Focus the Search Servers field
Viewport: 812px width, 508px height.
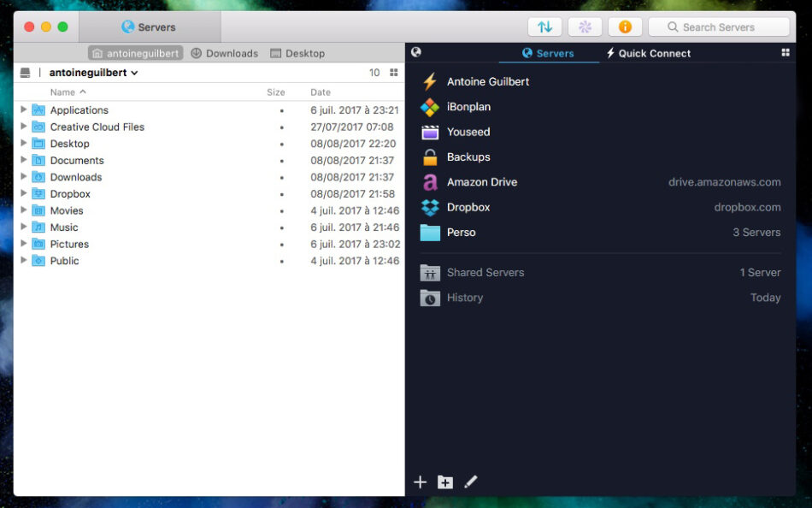pyautogui.click(x=719, y=27)
